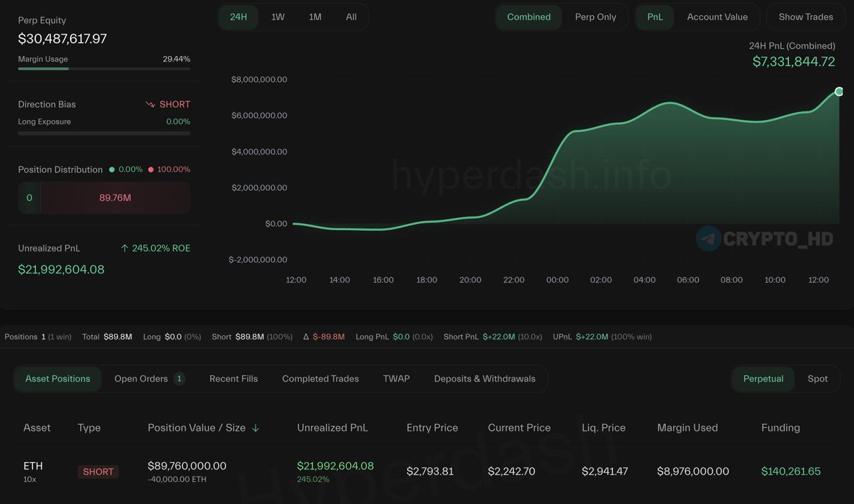854x504 pixels.
Task: Click the Perp Equity value $30,487,617.97
Action: tap(63, 39)
